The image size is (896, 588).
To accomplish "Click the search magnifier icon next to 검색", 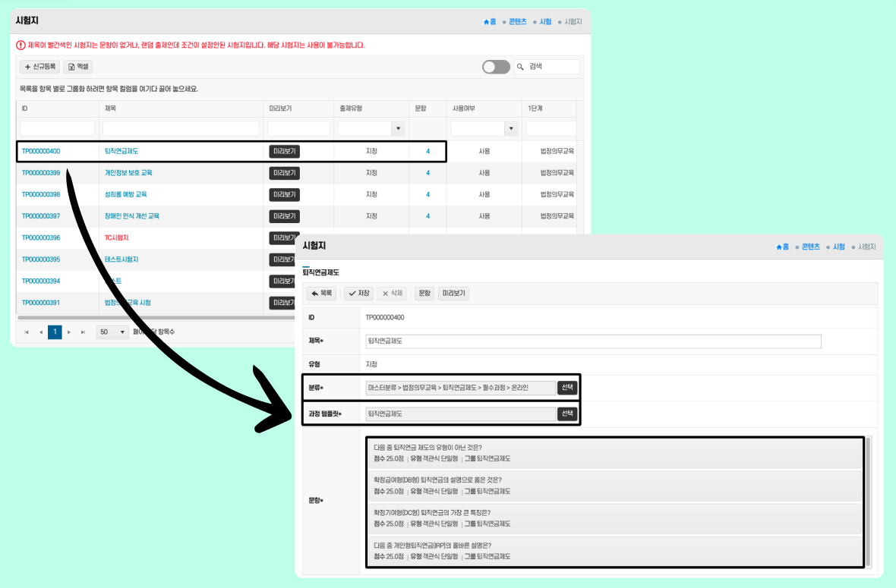I will pyautogui.click(x=521, y=67).
